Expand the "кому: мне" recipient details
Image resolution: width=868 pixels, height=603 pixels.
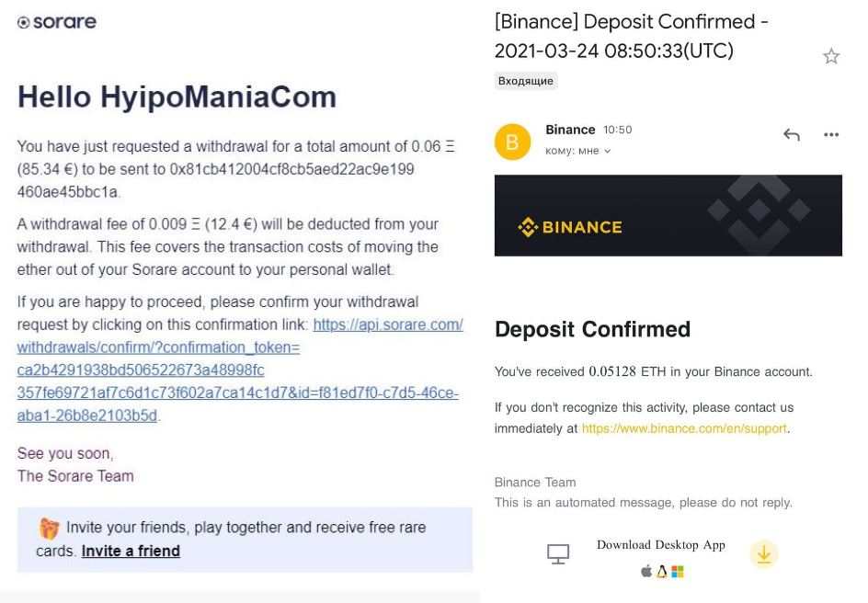[578, 151]
